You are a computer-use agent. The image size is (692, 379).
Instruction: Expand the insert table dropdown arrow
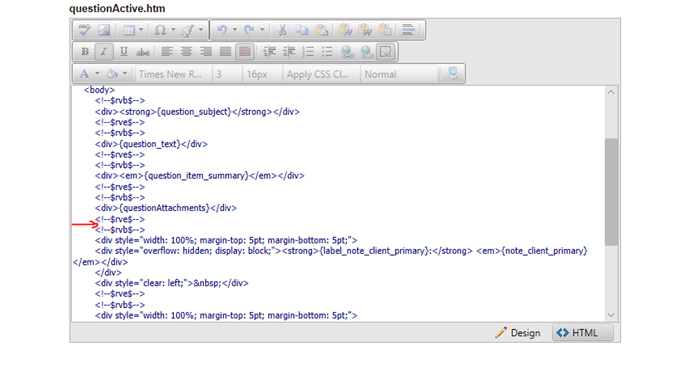pyautogui.click(x=141, y=30)
